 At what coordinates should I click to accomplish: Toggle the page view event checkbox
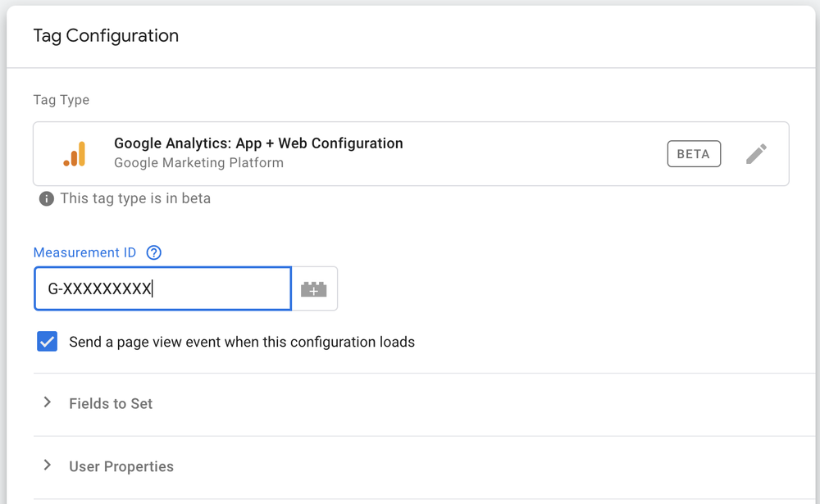click(48, 342)
